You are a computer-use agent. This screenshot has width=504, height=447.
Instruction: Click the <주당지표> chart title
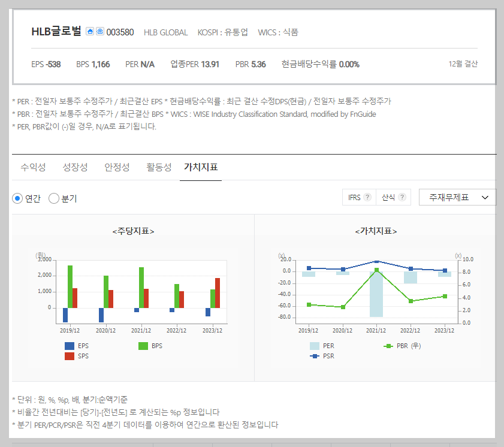(133, 231)
